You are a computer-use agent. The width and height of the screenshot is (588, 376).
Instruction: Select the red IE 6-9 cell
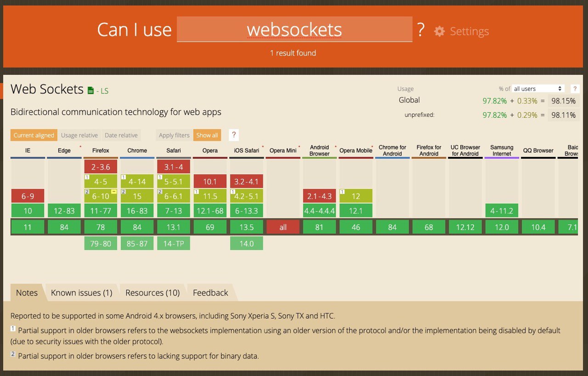(x=28, y=196)
